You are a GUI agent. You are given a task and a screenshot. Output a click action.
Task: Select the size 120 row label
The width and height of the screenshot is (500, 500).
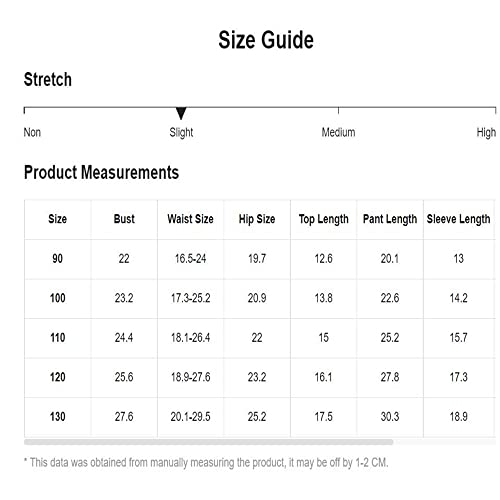pos(57,377)
